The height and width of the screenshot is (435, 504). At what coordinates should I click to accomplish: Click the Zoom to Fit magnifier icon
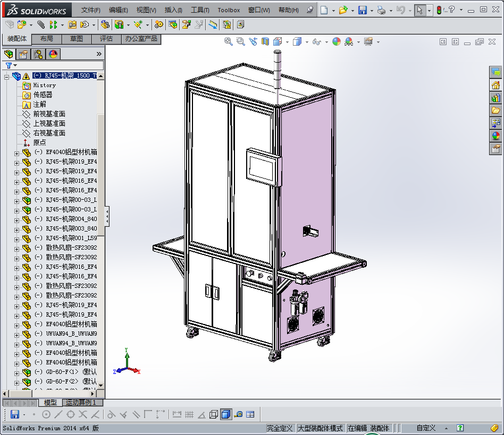tap(228, 41)
